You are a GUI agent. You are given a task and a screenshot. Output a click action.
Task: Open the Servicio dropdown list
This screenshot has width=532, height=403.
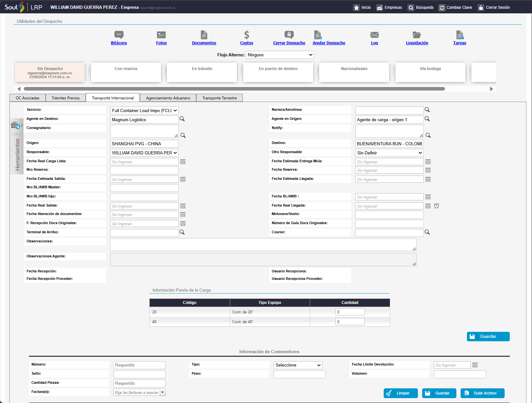point(144,110)
